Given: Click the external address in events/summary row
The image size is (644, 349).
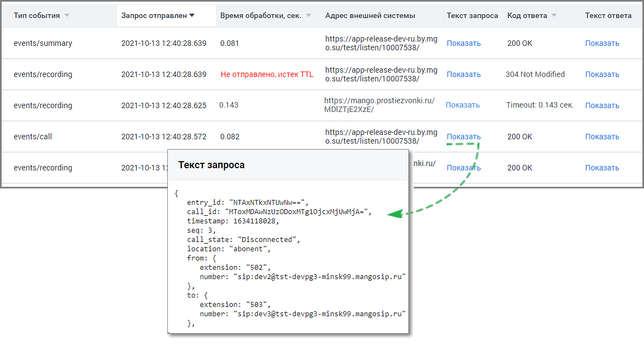Looking at the screenshot, I should coord(381,43).
